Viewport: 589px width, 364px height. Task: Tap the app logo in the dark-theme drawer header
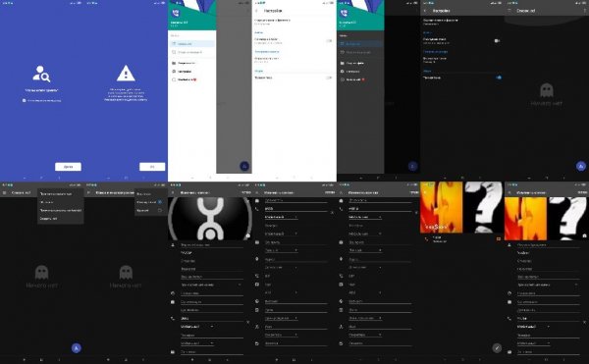344,13
